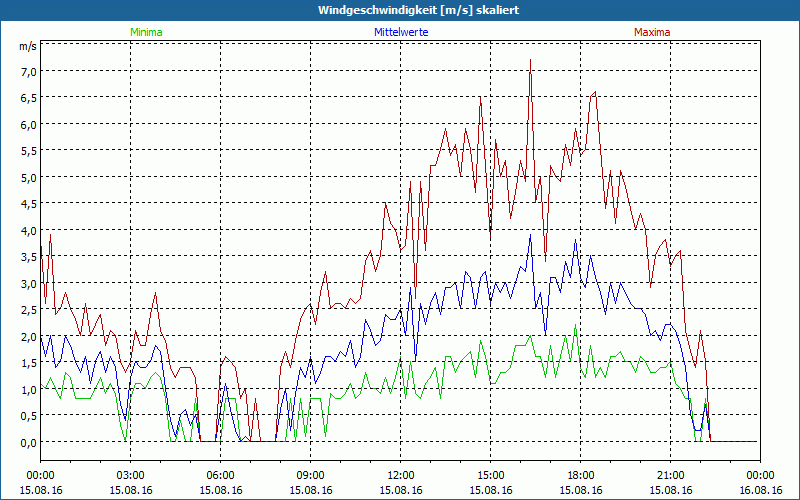Click the 03:00 time axis label
Viewport: 800px width, 500px height.
click(x=131, y=476)
